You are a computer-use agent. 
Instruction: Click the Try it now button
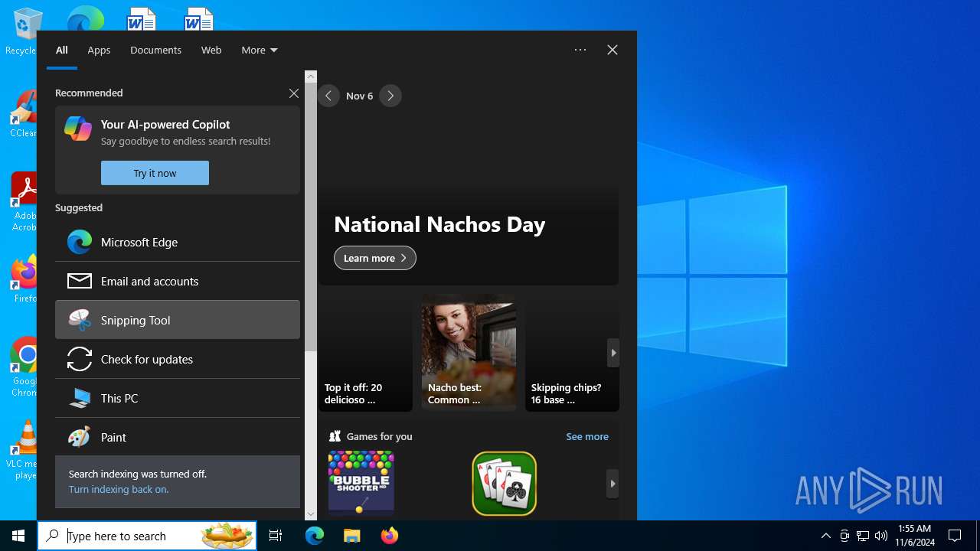(155, 173)
